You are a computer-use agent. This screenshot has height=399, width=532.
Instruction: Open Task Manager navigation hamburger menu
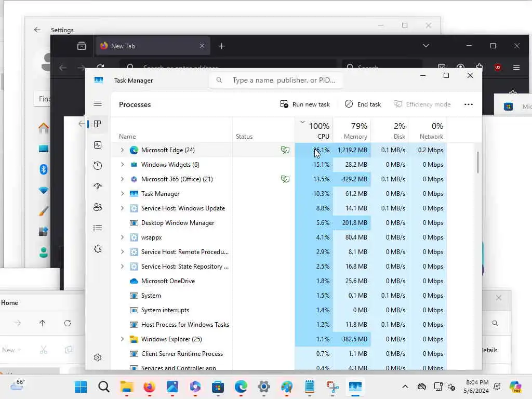[98, 103]
